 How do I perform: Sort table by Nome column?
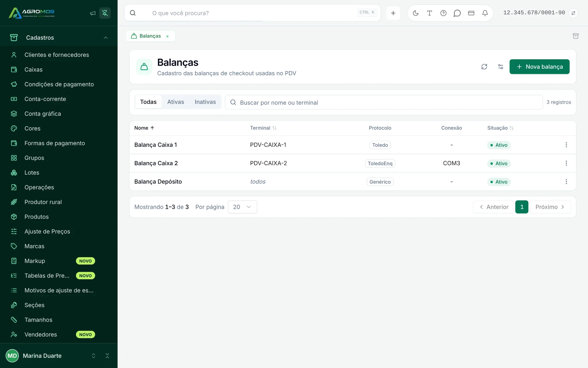pos(144,128)
